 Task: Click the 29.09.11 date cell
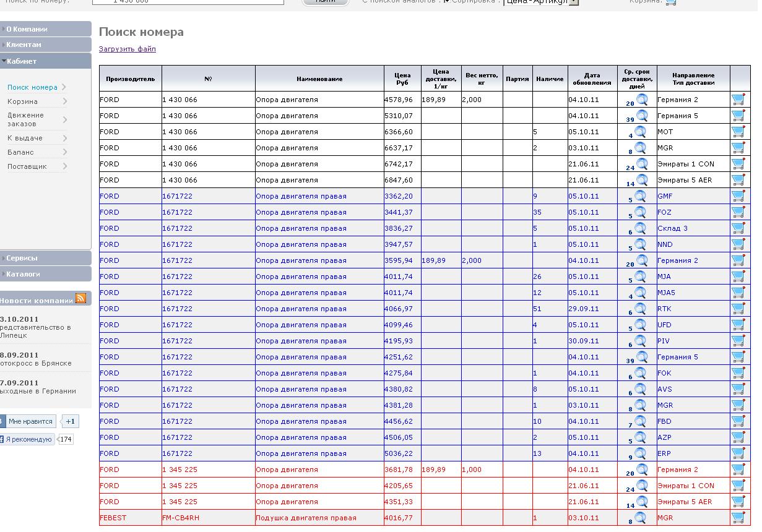tap(592, 309)
